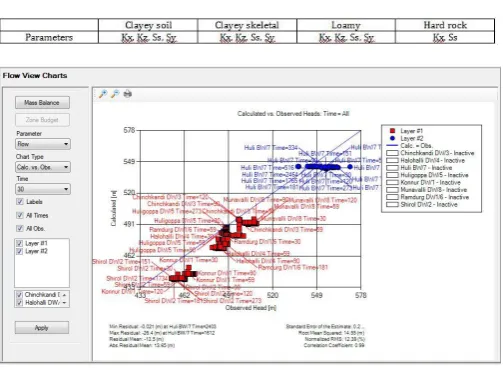Click the Flow View Charts panel title
This screenshot has height=370, width=503.
click(35, 76)
